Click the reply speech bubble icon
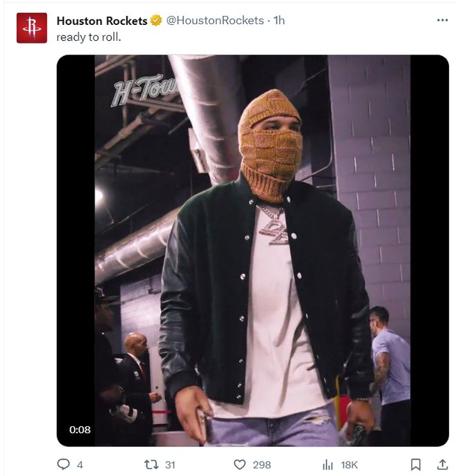The height and width of the screenshot is (476, 456). (x=63, y=464)
